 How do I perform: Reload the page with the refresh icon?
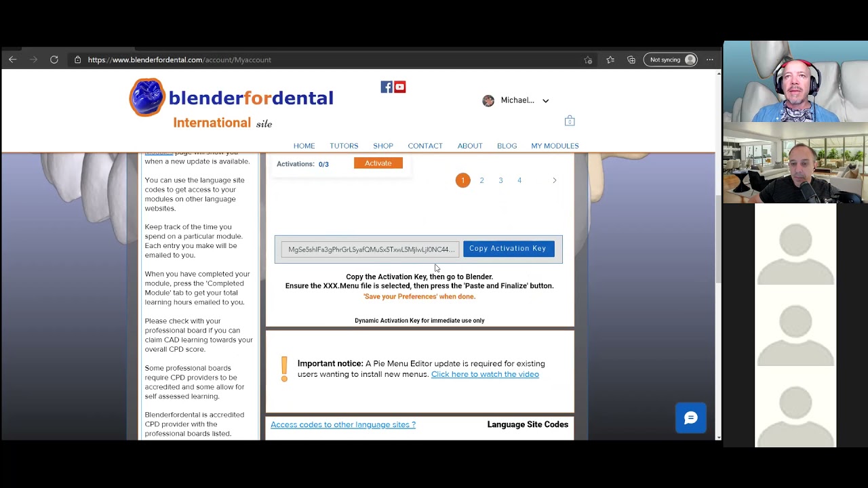(54, 60)
